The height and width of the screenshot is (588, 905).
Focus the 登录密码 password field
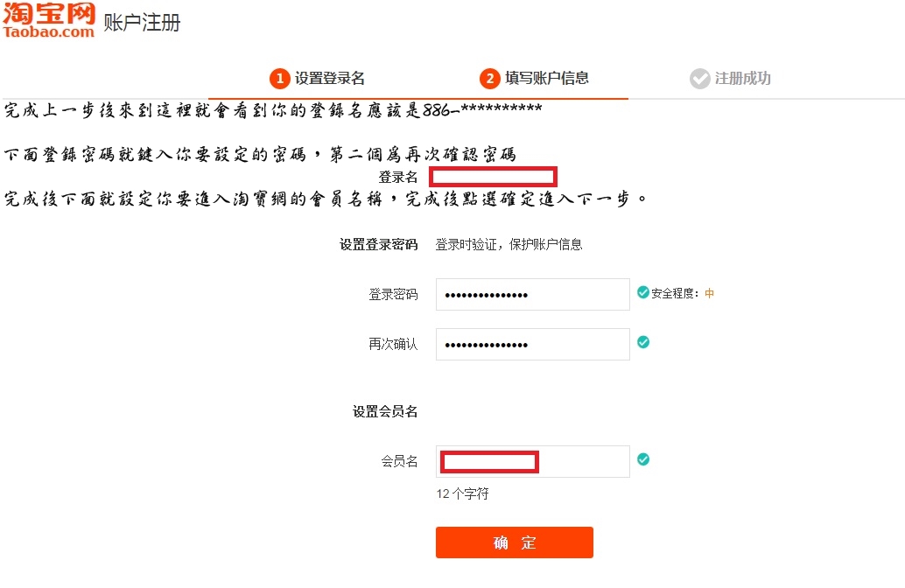coord(532,295)
